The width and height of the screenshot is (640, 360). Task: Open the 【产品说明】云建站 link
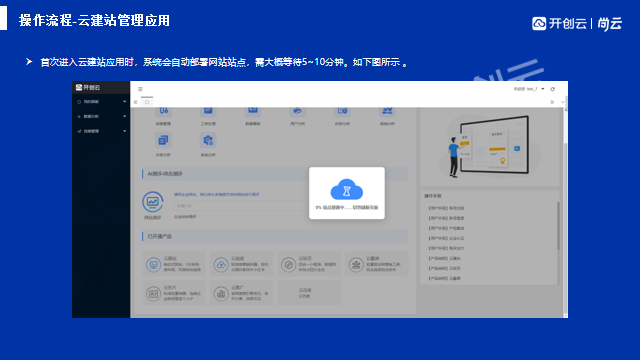click(x=444, y=258)
